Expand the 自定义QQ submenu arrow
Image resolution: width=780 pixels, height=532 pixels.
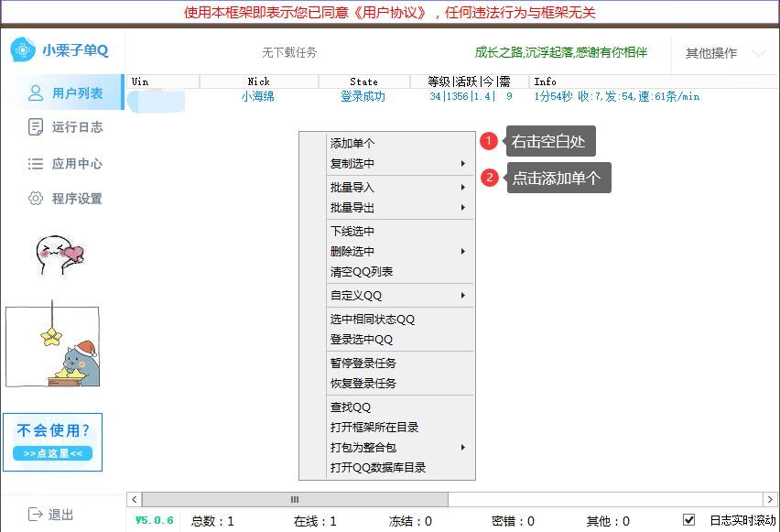463,295
